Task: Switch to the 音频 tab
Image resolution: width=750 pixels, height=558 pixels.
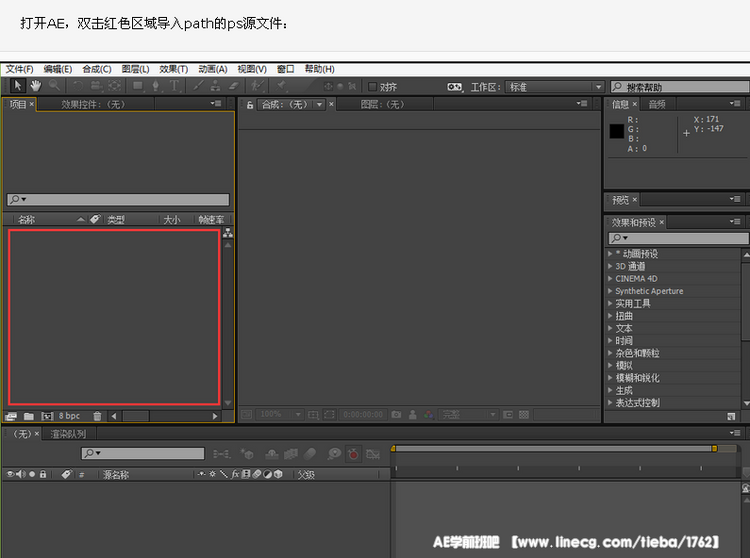Action: coord(657,104)
